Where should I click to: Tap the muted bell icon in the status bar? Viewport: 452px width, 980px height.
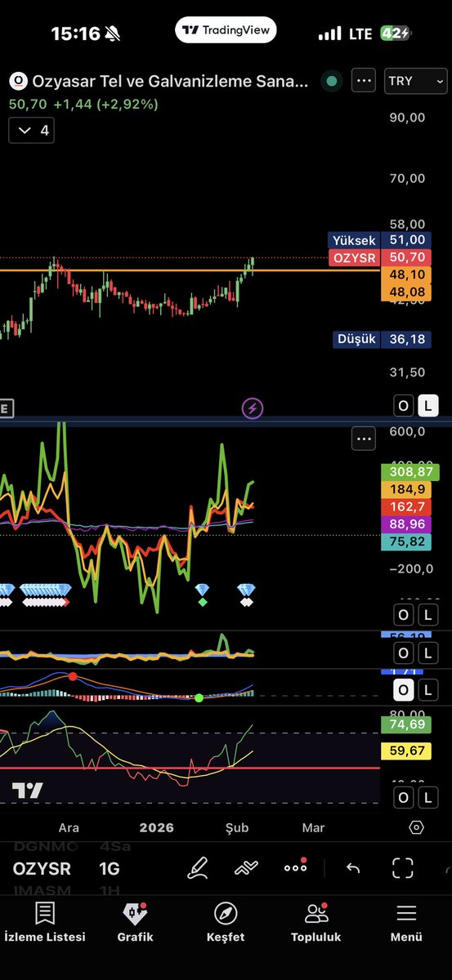[113, 33]
